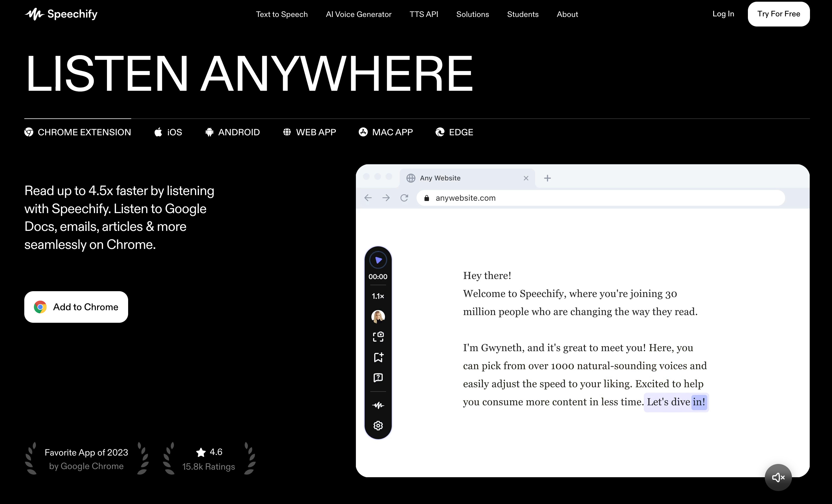Click the browser back arrow
This screenshot has width=832, height=504.
pyautogui.click(x=368, y=198)
